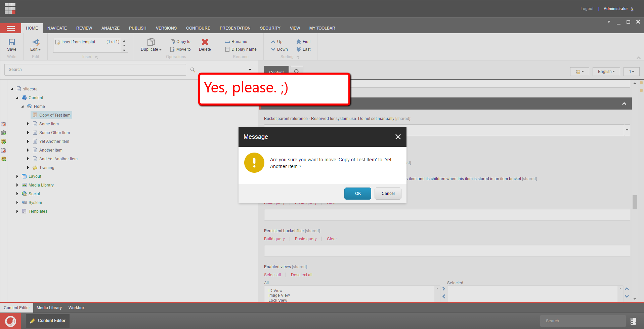
Task: Click the Last sorting icon
Action: click(299, 49)
